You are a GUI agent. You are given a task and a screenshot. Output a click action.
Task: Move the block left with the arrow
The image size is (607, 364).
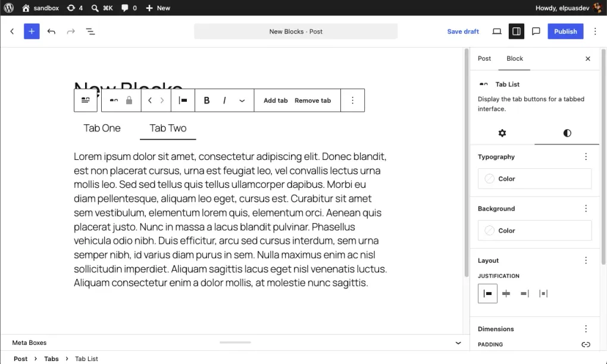150,100
